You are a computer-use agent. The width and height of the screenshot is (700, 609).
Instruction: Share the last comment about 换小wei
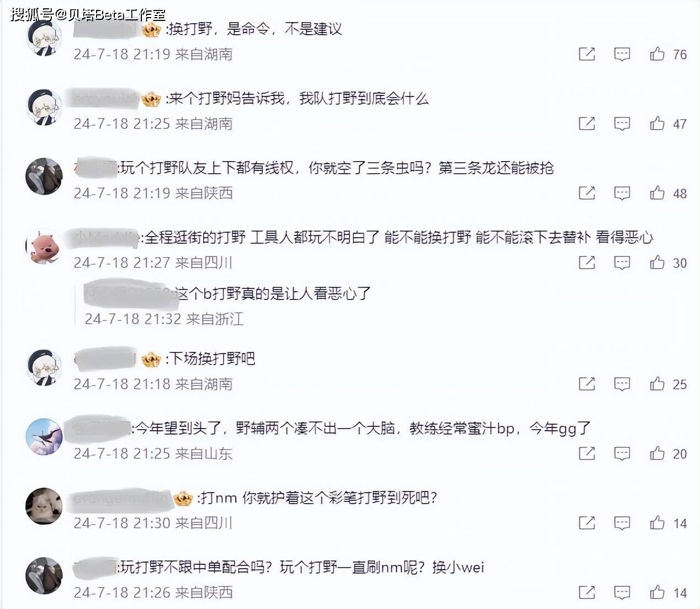[x=587, y=592]
